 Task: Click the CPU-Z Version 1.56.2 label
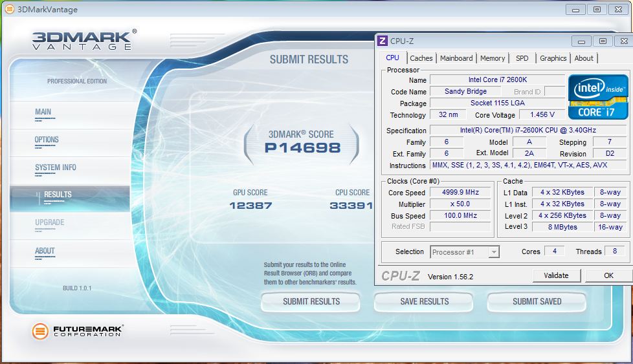tap(450, 277)
